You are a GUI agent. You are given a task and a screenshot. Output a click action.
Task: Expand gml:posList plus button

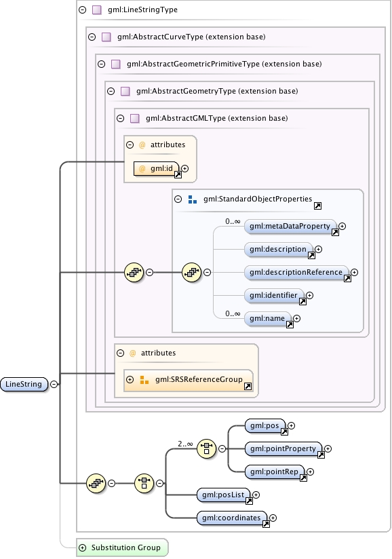point(256,495)
